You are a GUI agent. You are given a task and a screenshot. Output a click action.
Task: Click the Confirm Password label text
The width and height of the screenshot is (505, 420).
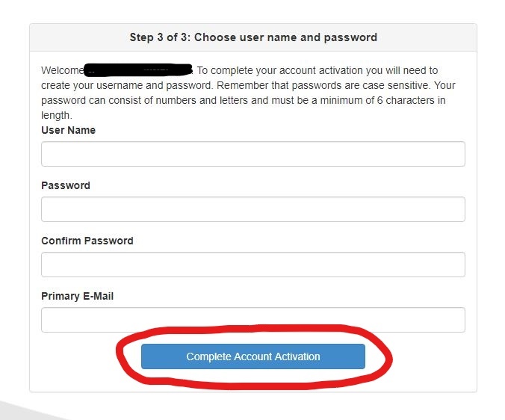(87, 241)
